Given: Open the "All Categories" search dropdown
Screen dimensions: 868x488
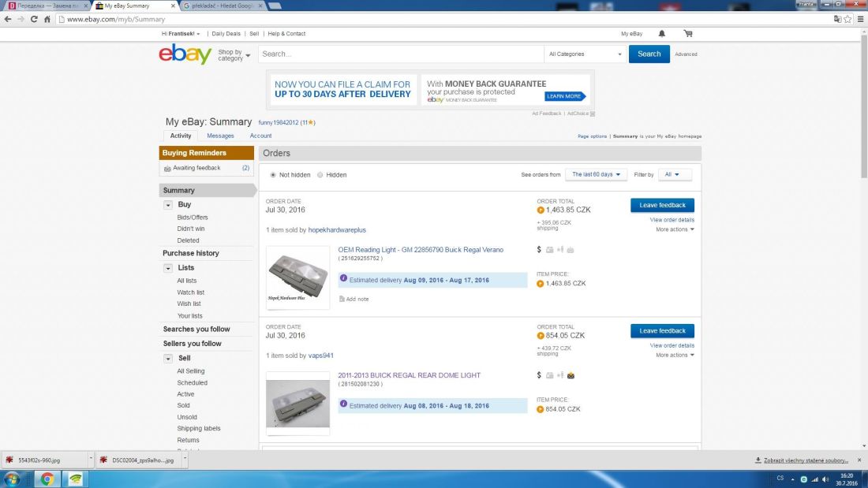Looking at the screenshot, I should [585, 54].
